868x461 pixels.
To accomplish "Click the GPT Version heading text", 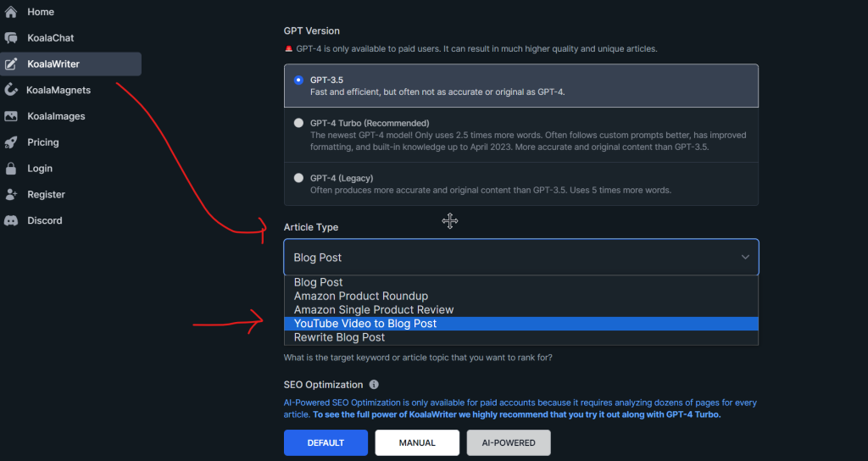I will coord(312,31).
